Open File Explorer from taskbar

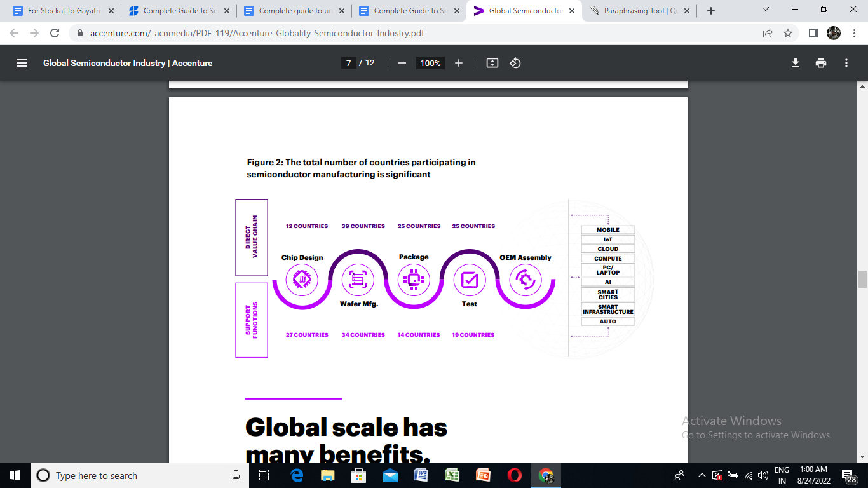pyautogui.click(x=327, y=475)
